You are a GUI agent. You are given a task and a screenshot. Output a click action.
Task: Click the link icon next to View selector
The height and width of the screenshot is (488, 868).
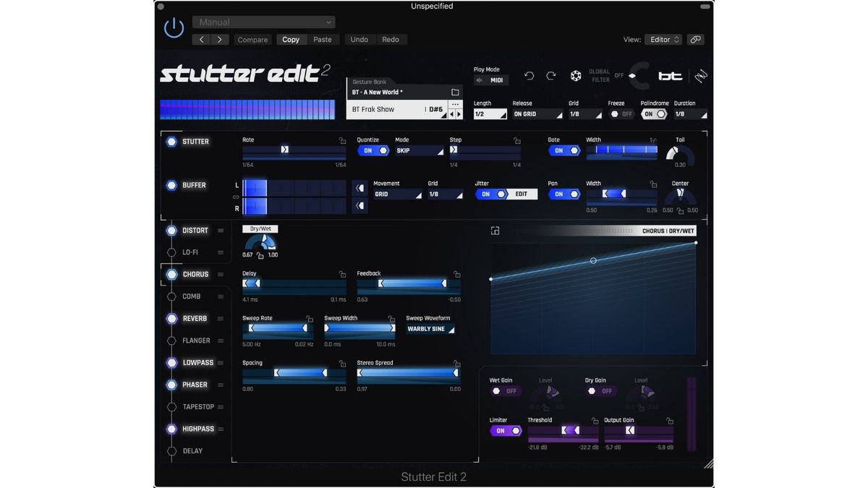[695, 39]
